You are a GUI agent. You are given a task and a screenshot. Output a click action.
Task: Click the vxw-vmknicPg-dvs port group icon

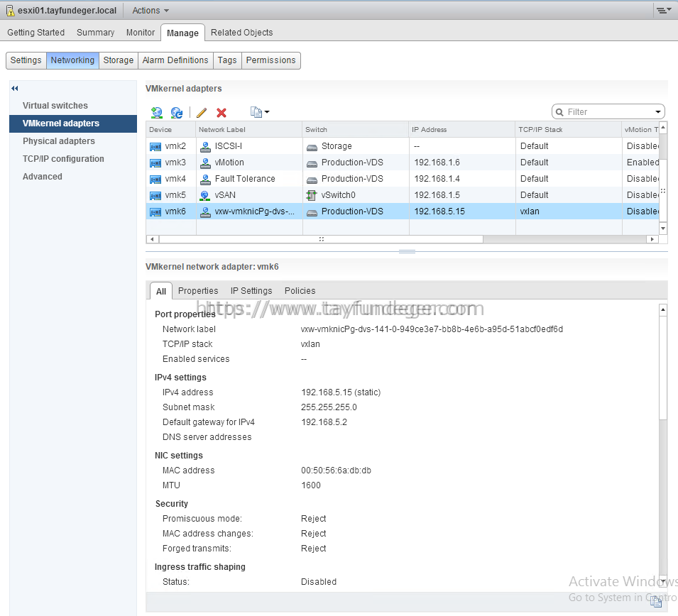(x=205, y=211)
